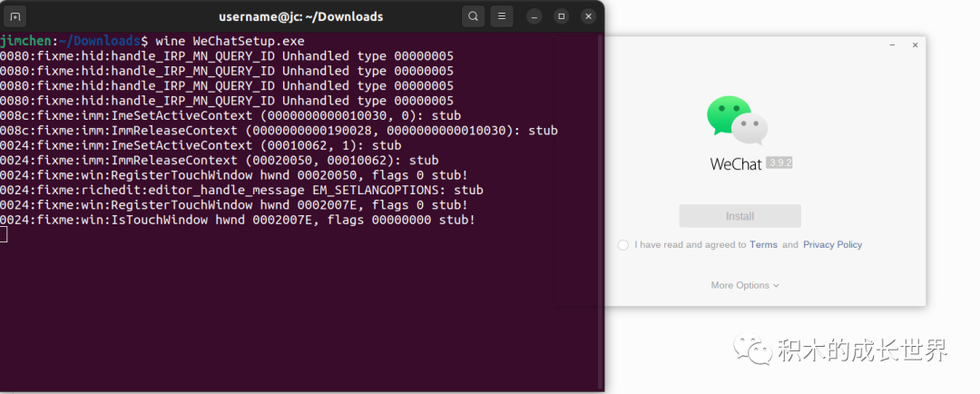The image size is (980, 394).
Task: Click terminal cursor on empty prompt line
Action: [4, 234]
